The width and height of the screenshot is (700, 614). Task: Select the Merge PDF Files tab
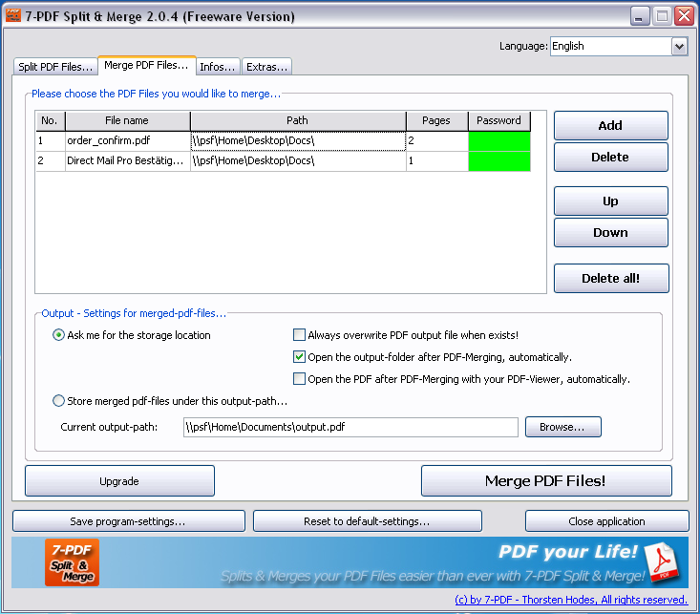[x=146, y=65]
